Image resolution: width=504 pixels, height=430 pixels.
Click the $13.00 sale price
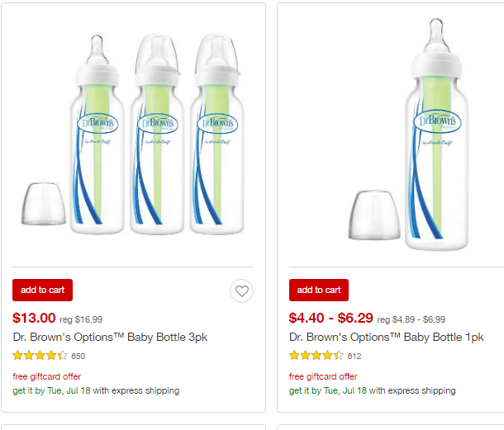35,317
